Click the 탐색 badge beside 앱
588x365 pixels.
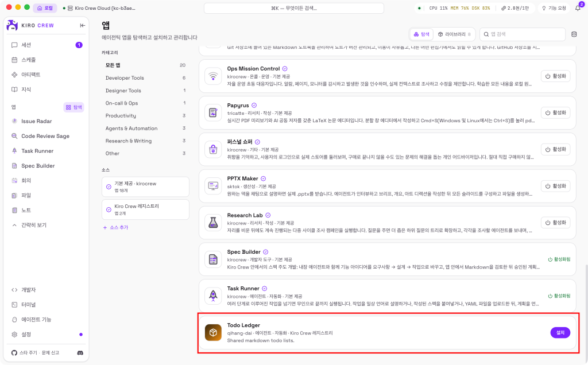tap(73, 107)
